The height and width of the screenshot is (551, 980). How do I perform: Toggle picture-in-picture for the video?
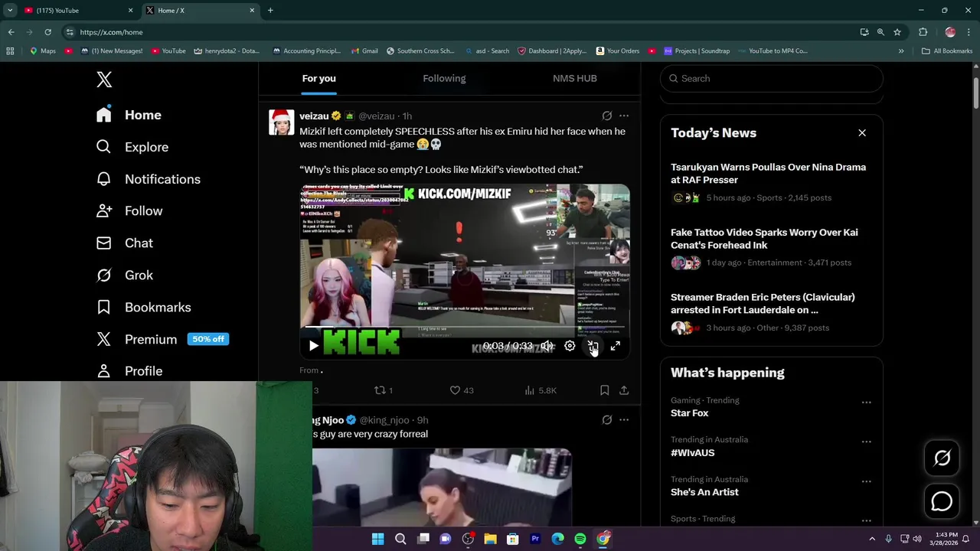(x=593, y=346)
